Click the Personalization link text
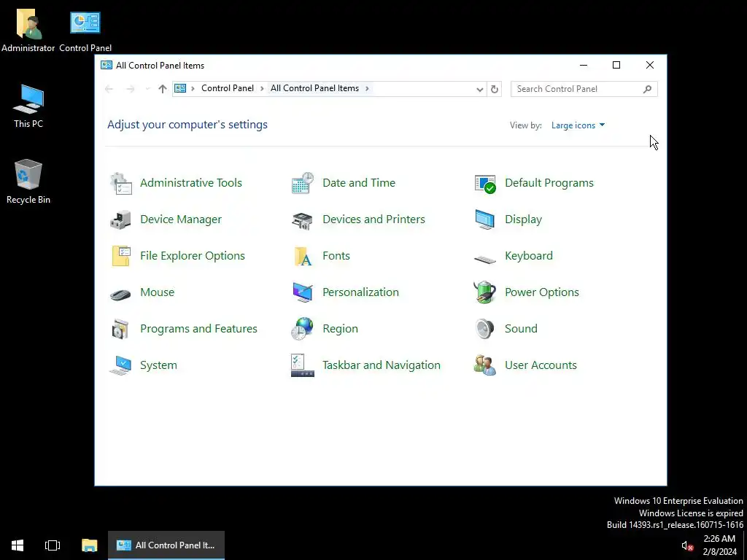The height and width of the screenshot is (560, 747). (x=360, y=292)
